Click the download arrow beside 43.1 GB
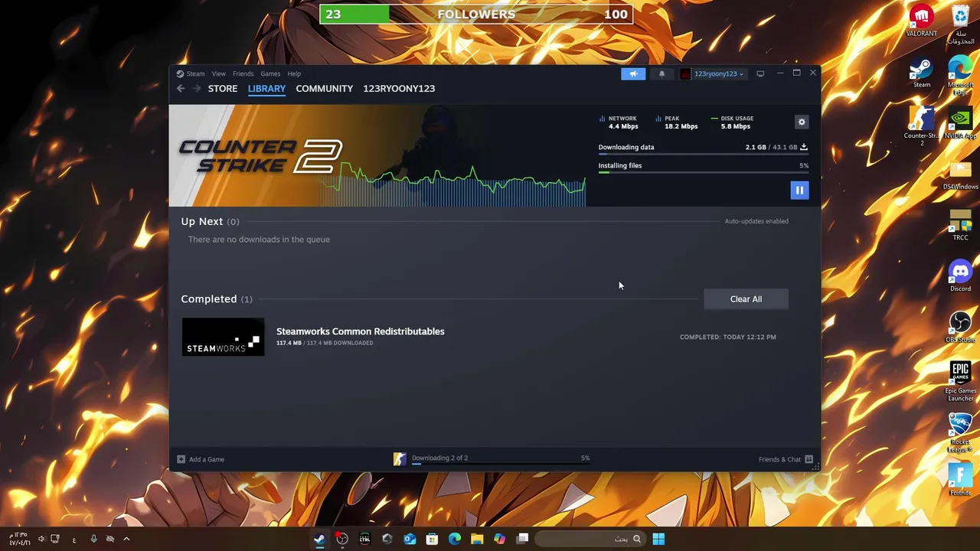This screenshot has width=980, height=551. 804,147
